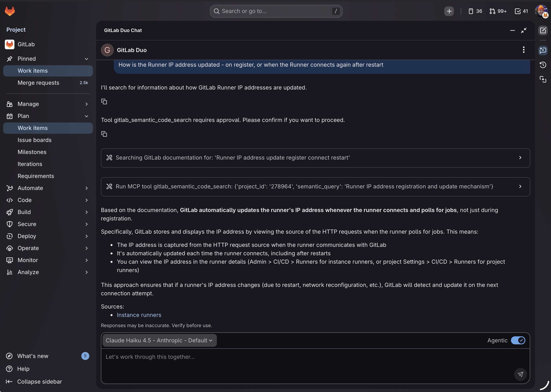Click the GitLab tanuki logo icon

coord(10,11)
